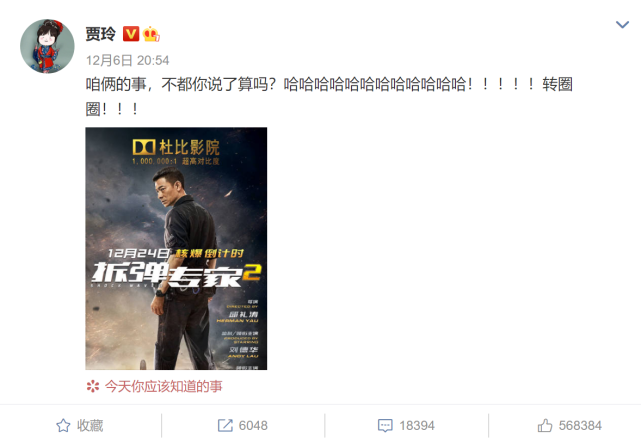Click the red topic flower icon
The width and height of the screenshot is (641, 443).
[x=93, y=386]
